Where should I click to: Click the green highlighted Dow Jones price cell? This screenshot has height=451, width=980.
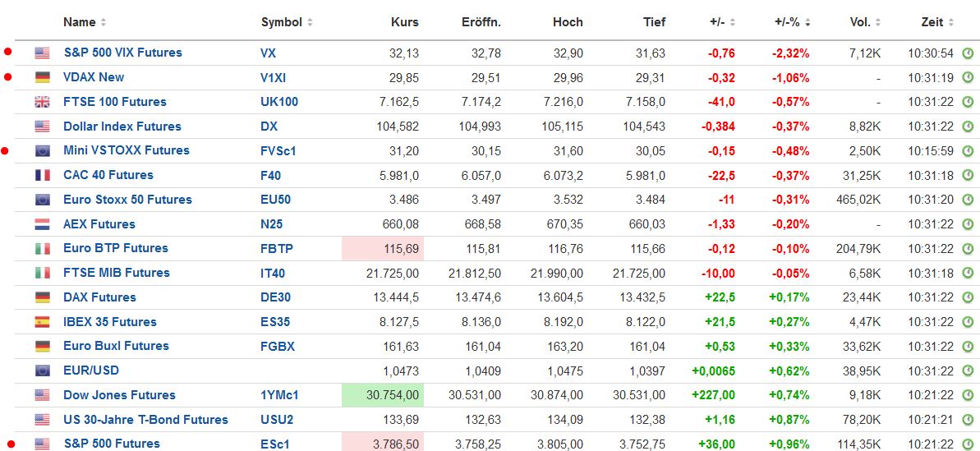tap(382, 395)
